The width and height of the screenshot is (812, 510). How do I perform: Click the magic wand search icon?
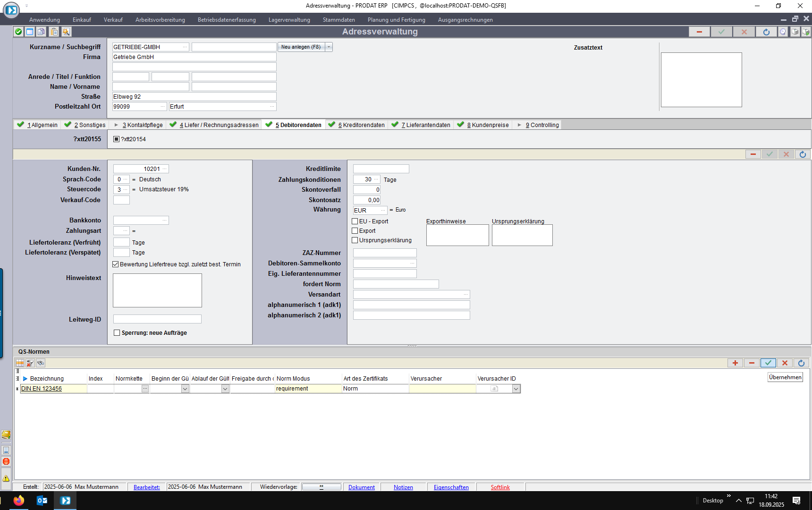click(66, 32)
